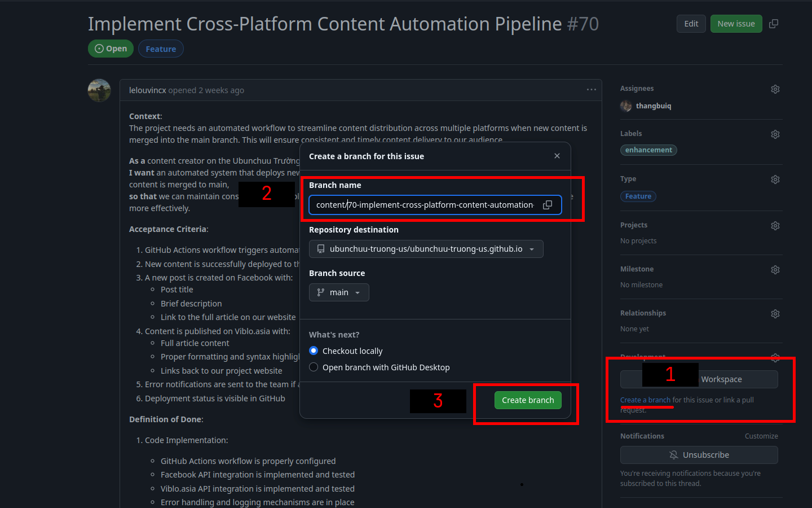Click the New issue button

pos(736,24)
